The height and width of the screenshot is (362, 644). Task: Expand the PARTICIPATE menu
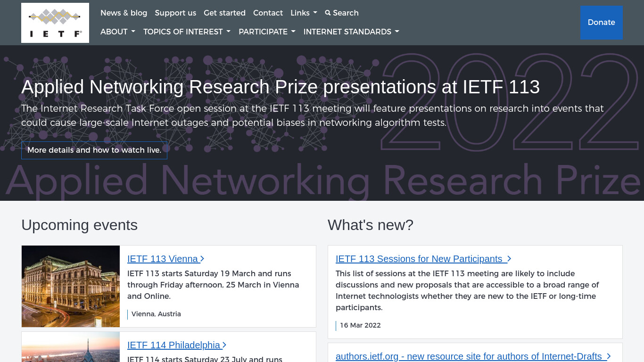pos(267,32)
